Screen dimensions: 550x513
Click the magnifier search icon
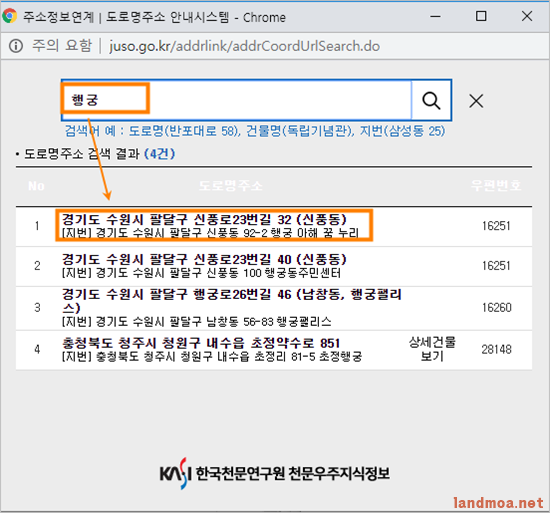coord(431,101)
